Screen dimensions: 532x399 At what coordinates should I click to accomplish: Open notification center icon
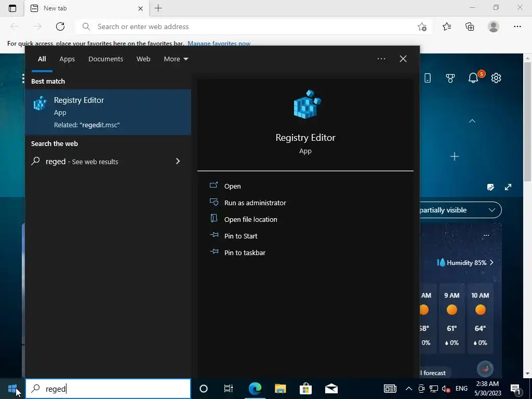tap(516, 389)
